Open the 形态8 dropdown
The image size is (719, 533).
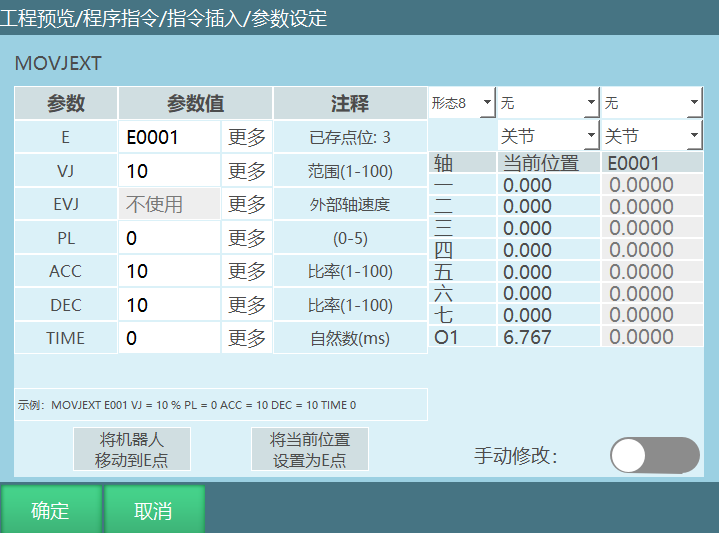tap(461, 103)
